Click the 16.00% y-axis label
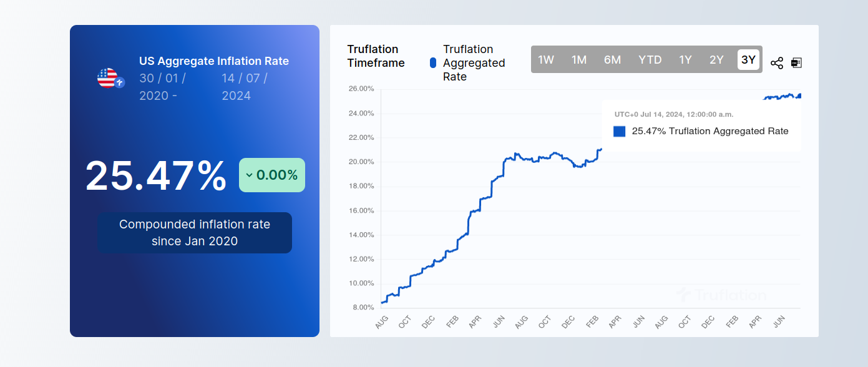This screenshot has width=868, height=367. click(x=361, y=211)
